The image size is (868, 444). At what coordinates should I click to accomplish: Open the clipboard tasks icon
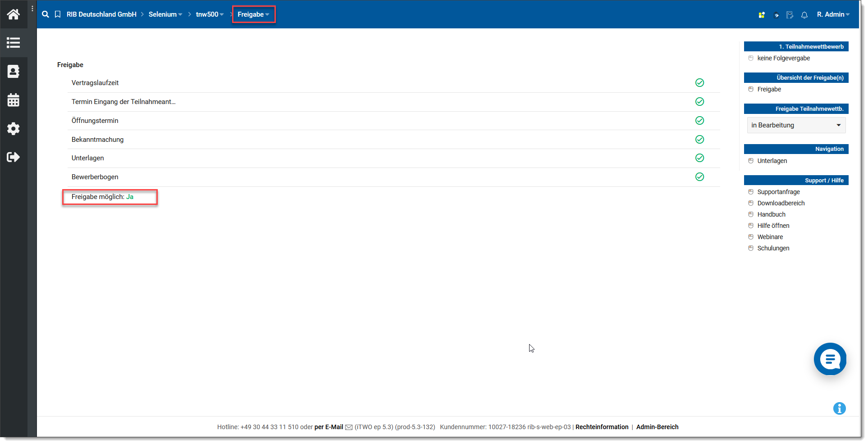pos(776,15)
